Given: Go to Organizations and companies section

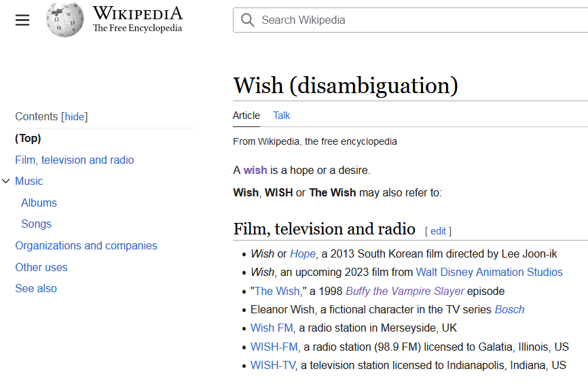Looking at the screenshot, I should [x=86, y=245].
